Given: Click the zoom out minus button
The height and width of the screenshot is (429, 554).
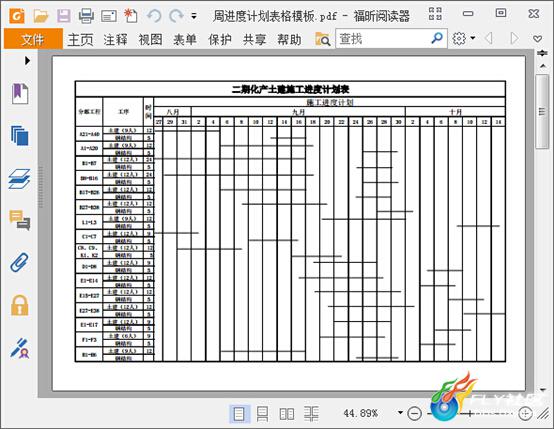Looking at the screenshot, I should (x=414, y=413).
